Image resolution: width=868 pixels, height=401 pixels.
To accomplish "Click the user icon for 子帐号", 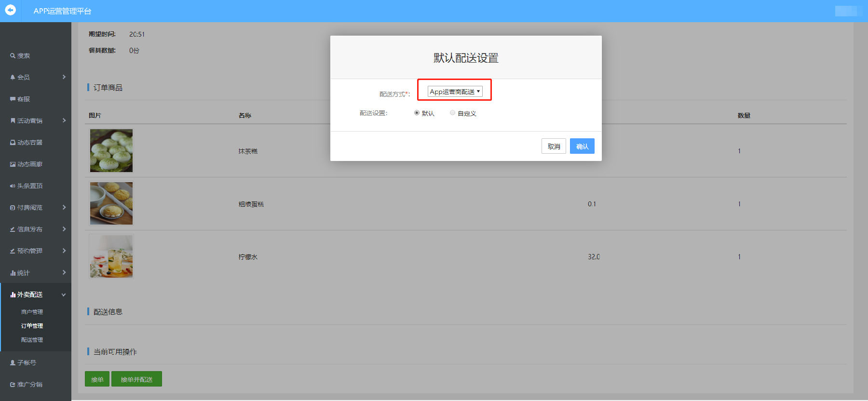I will pyautogui.click(x=13, y=362).
